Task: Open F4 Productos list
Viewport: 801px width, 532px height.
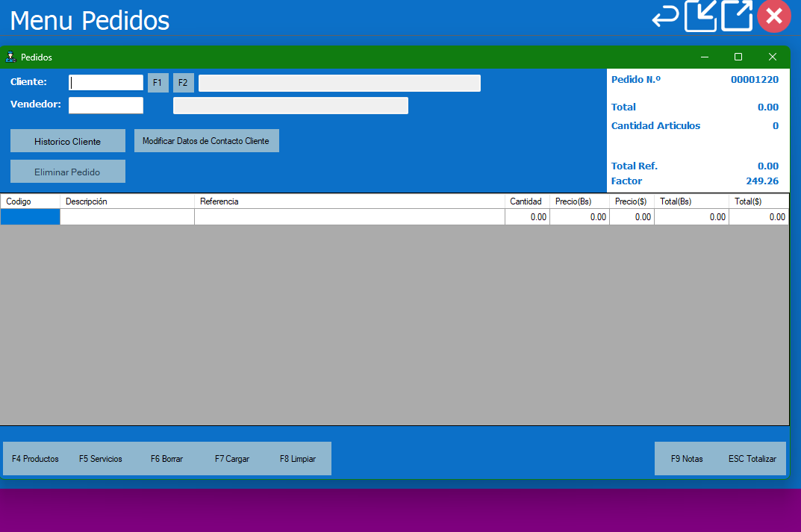Action: point(35,459)
